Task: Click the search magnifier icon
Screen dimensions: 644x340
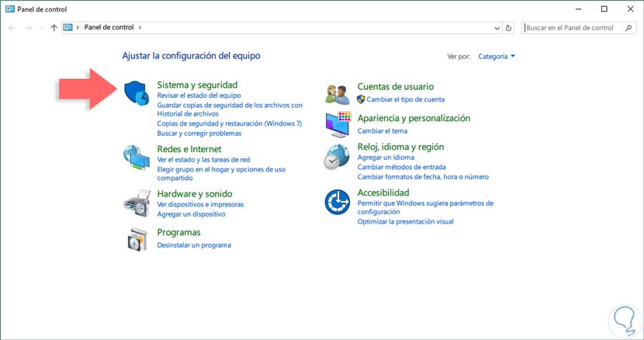Action: tap(628, 28)
